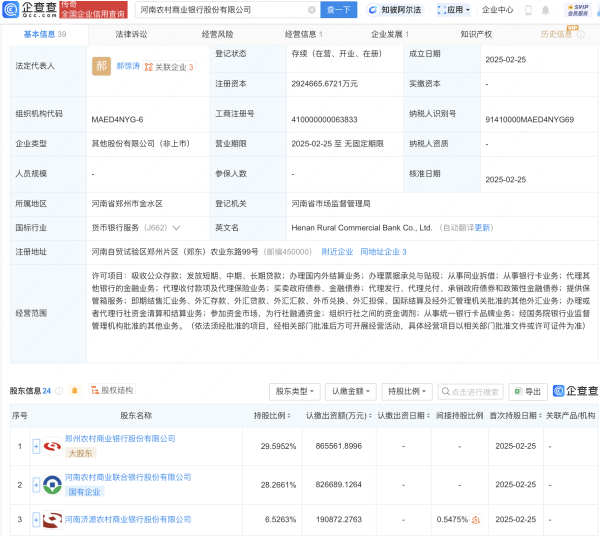Open 企业中心 in header
Image resolution: width=600 pixels, height=536 pixels.
point(497,10)
